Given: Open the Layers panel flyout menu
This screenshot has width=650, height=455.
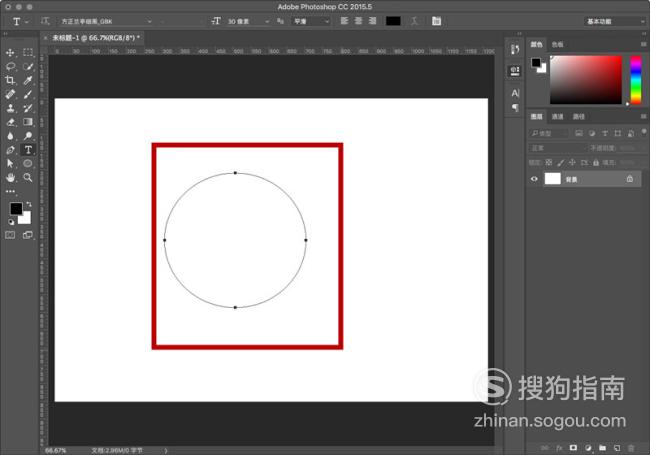Looking at the screenshot, I should tap(643, 116).
